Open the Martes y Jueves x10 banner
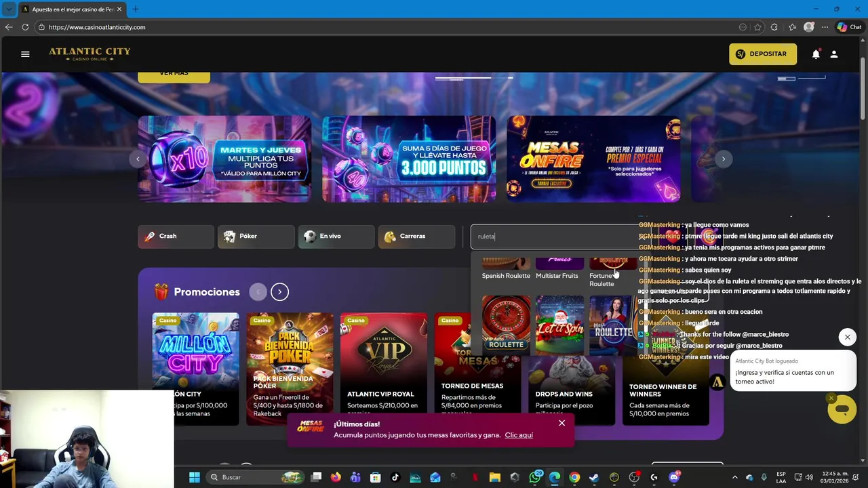 (224, 159)
